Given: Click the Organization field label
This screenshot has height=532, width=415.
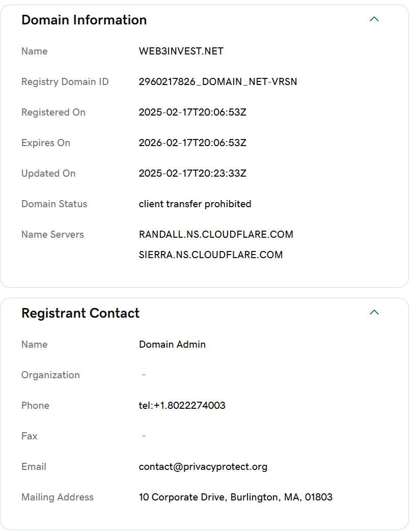Looking at the screenshot, I should [x=50, y=375].
